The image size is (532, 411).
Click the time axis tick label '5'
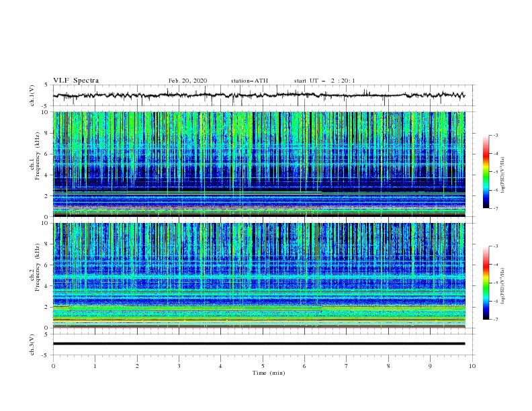point(263,366)
